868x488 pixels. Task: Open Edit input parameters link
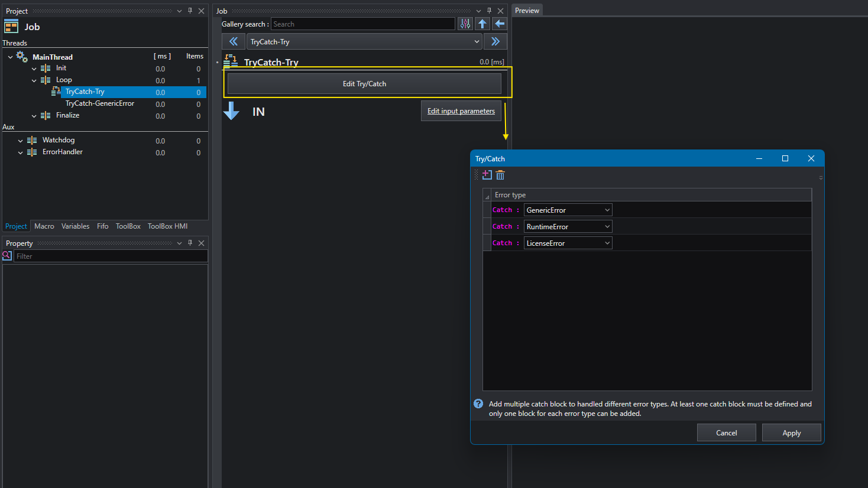coord(461,111)
